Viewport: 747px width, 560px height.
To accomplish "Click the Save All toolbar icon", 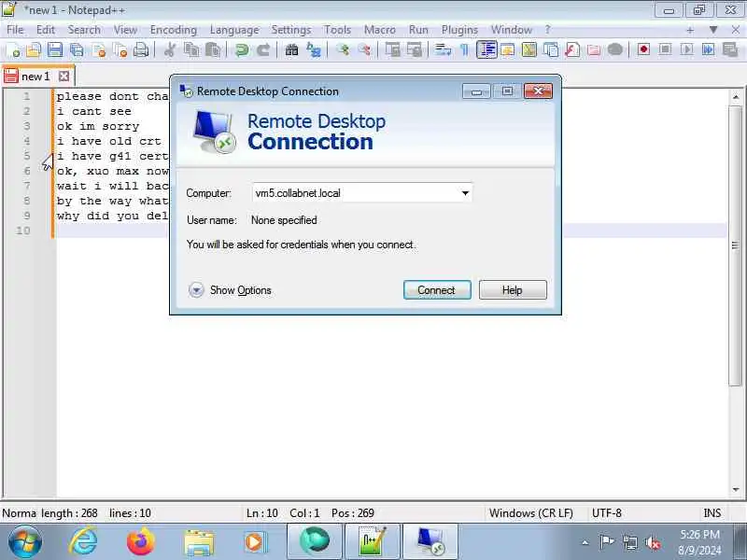I will coord(77,49).
